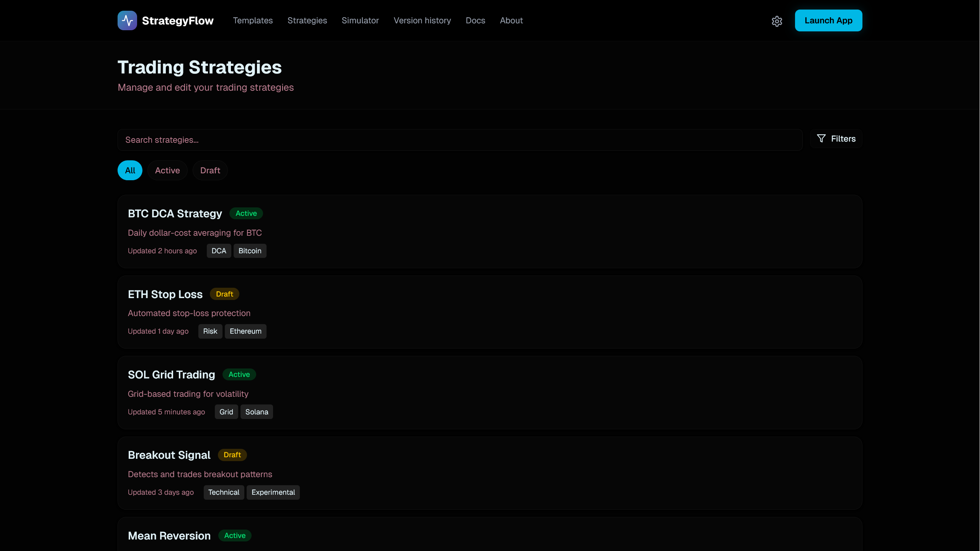Click the Solana tag chip

click(x=257, y=412)
